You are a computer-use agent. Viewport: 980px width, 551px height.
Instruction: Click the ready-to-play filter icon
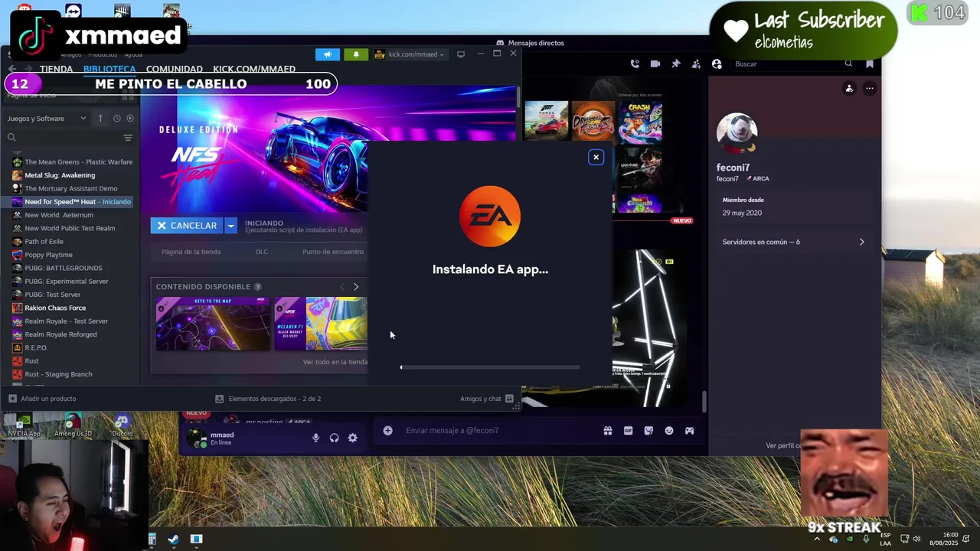130,119
